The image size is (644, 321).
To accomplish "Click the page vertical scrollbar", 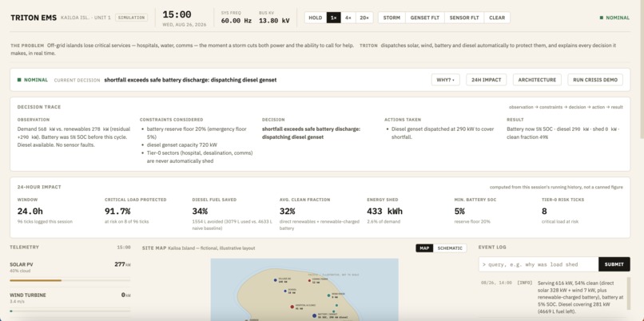I will [641, 69].
